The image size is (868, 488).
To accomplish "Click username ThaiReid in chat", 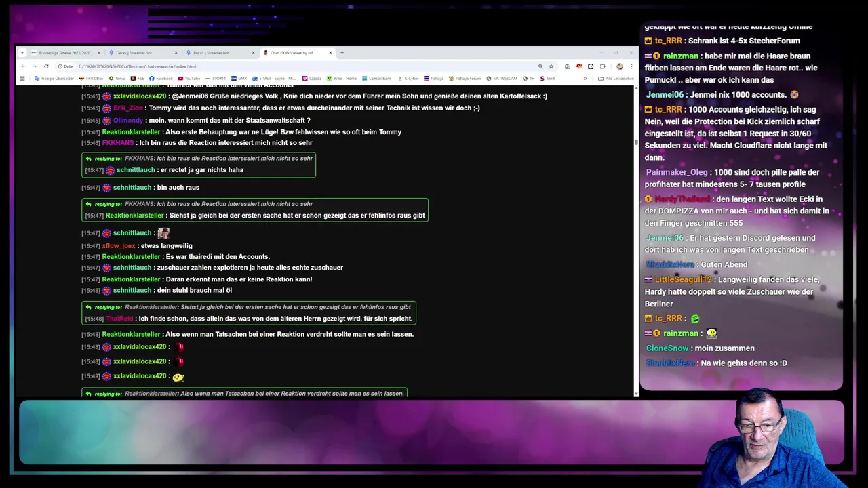I will click(120, 319).
